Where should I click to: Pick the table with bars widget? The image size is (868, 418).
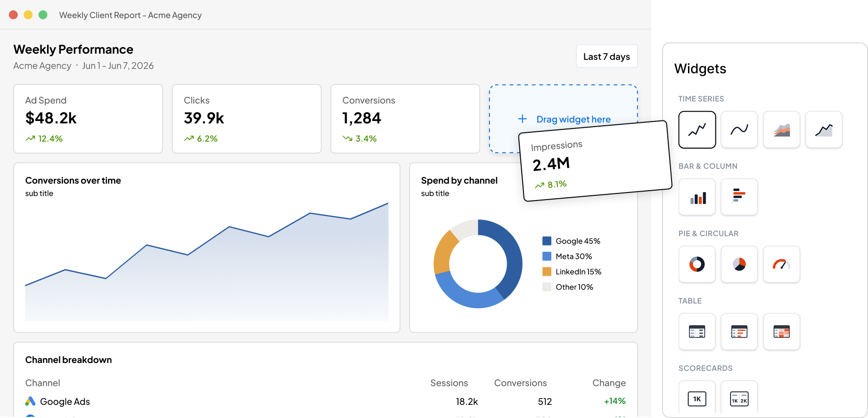[x=739, y=331]
